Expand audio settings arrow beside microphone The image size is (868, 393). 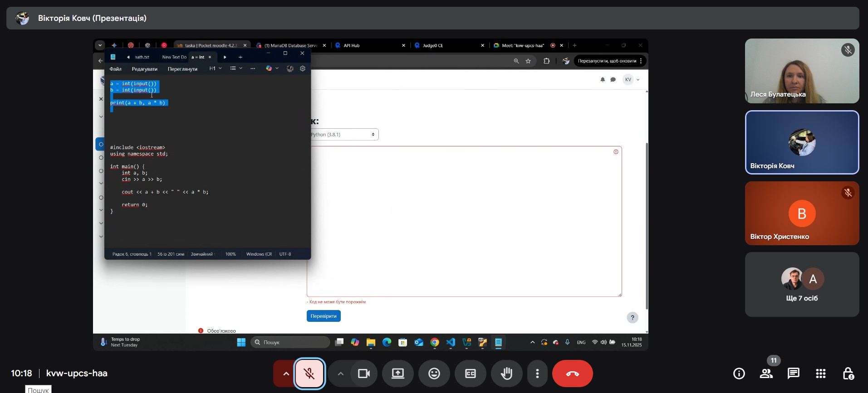[x=286, y=374]
